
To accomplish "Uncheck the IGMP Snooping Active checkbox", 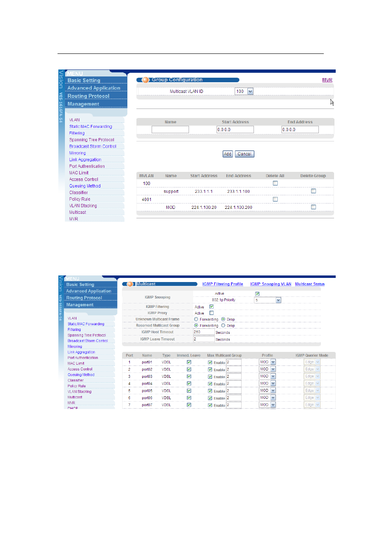I will coord(257,294).
